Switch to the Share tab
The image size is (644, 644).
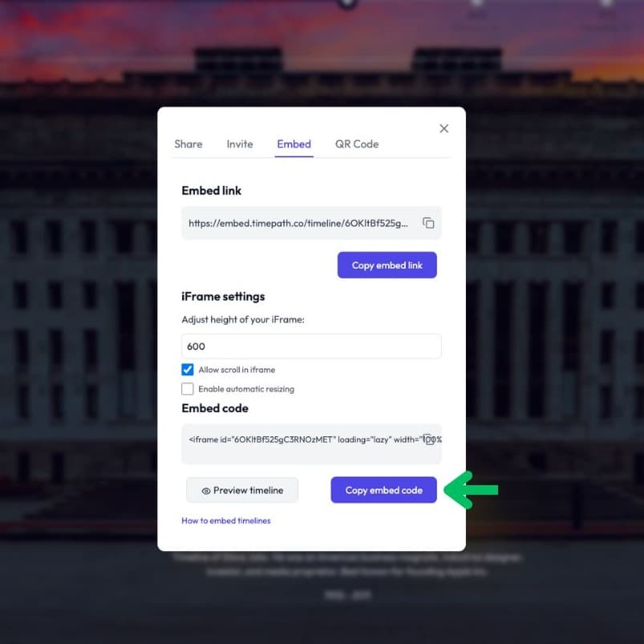tap(188, 144)
